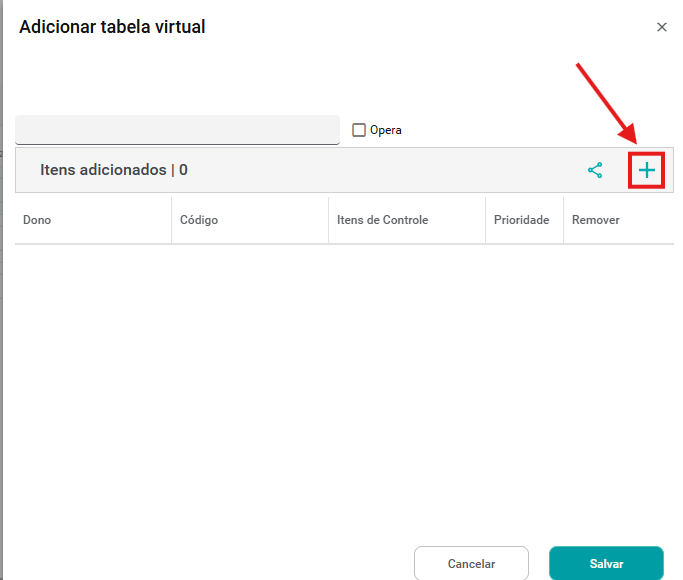The height and width of the screenshot is (580, 683).
Task: Tick the Opera checkbox
Action: click(x=359, y=130)
